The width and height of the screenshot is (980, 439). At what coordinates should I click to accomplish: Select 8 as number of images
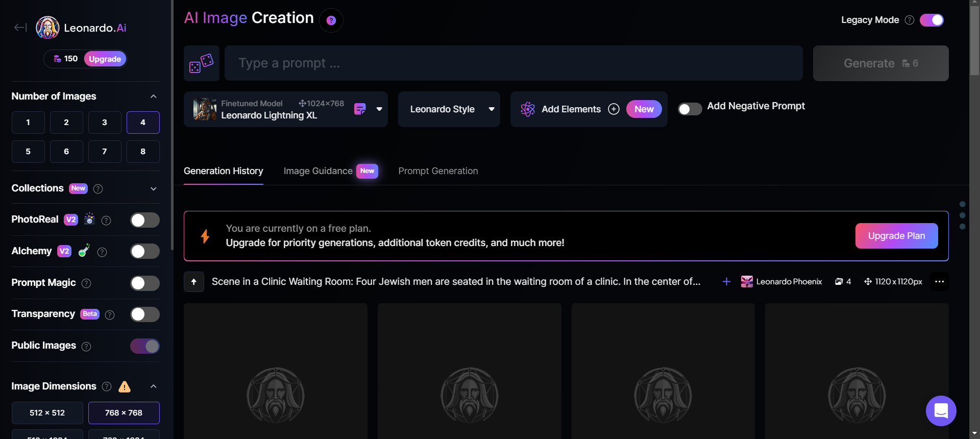click(143, 152)
